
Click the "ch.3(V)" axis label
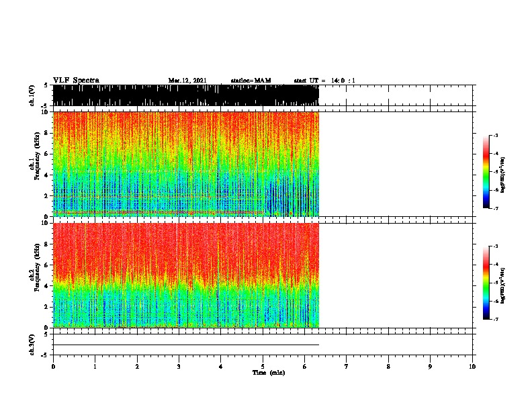point(32,345)
